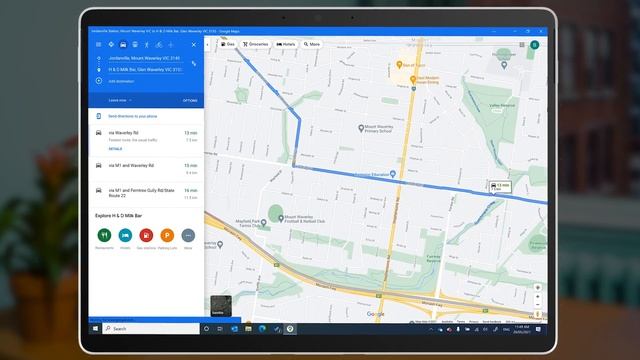Click the Gas search chip
640x360 pixels.
(228, 44)
